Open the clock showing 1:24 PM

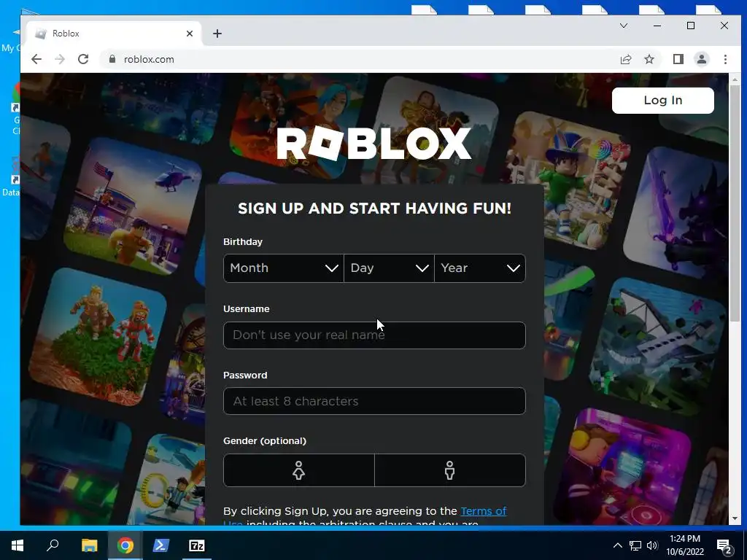(x=684, y=545)
